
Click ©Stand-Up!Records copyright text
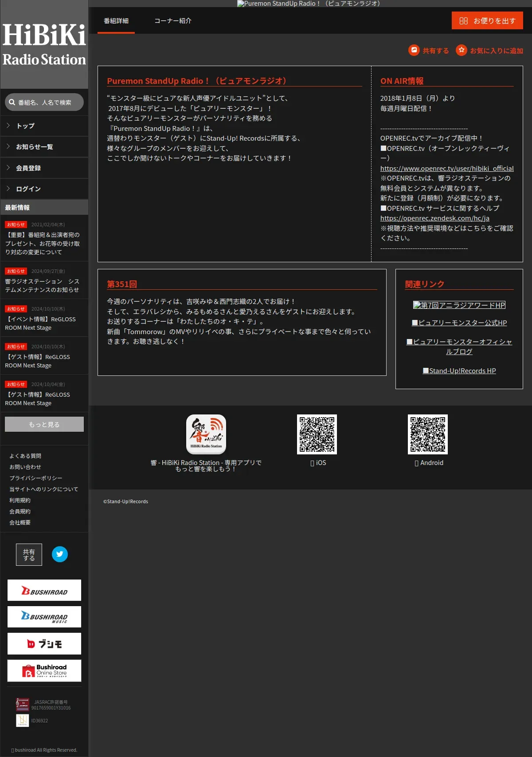tap(126, 501)
